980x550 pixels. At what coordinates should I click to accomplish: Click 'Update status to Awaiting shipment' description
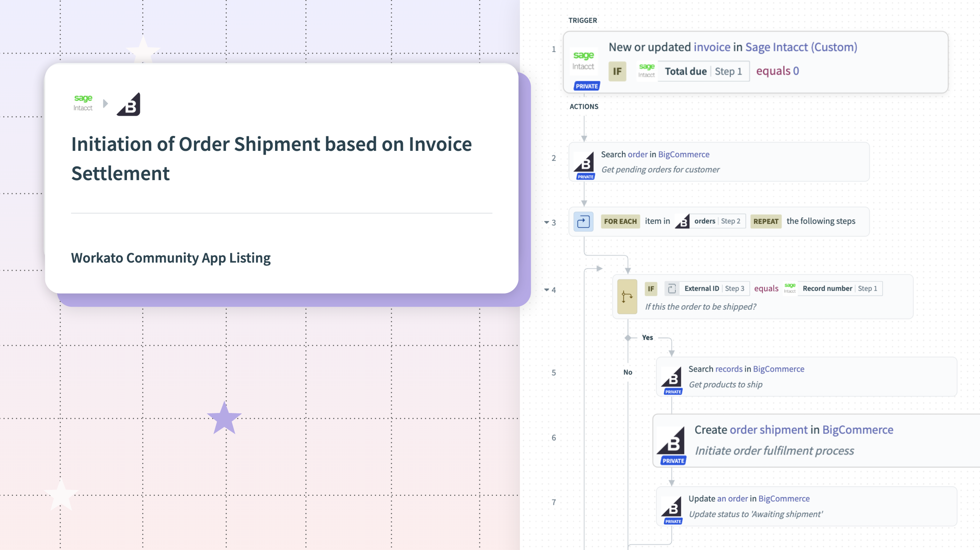click(x=756, y=514)
